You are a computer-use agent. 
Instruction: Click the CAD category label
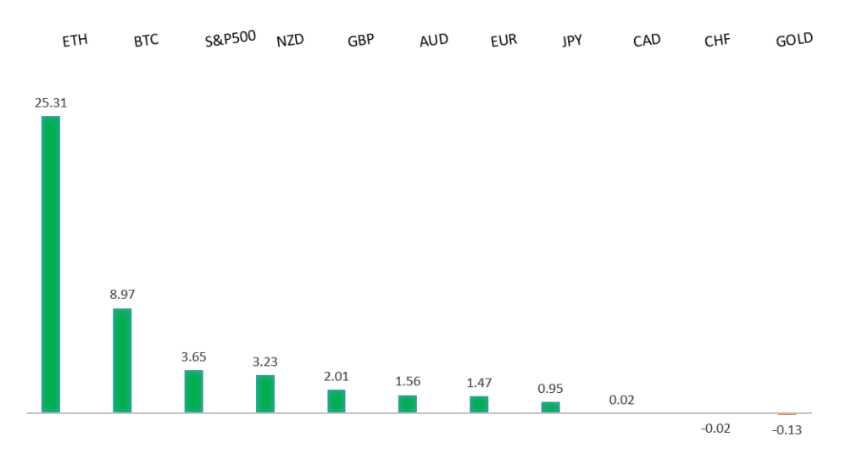pos(647,41)
